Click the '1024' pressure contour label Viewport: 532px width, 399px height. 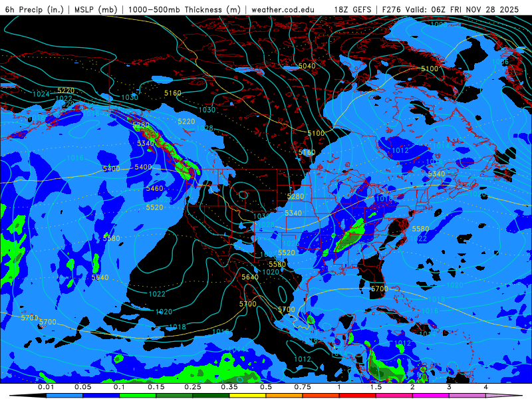pyautogui.click(x=41, y=94)
